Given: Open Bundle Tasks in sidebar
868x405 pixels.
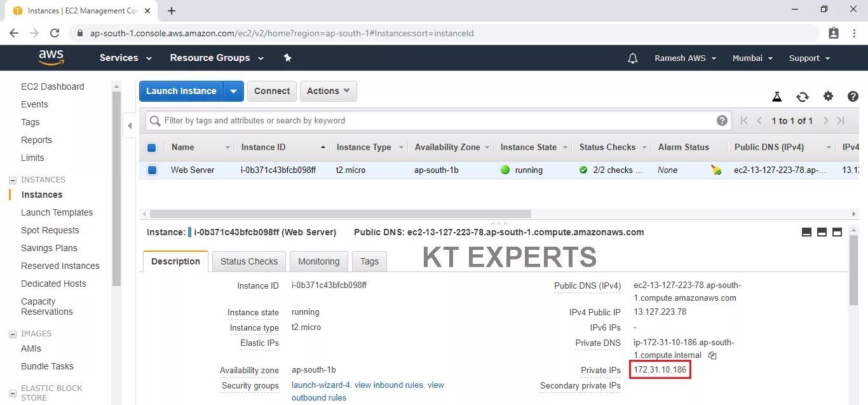Looking at the screenshot, I should 47,366.
